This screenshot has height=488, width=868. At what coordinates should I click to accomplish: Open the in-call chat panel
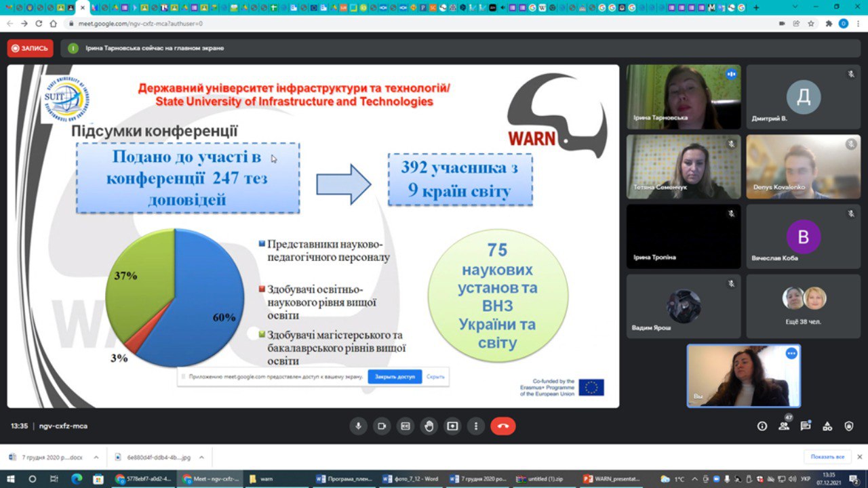(x=806, y=426)
